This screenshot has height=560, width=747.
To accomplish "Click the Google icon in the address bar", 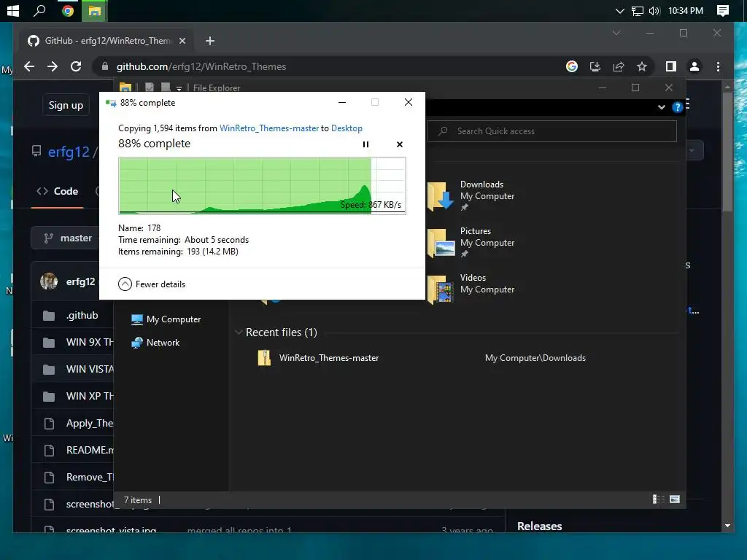I will 572,66.
